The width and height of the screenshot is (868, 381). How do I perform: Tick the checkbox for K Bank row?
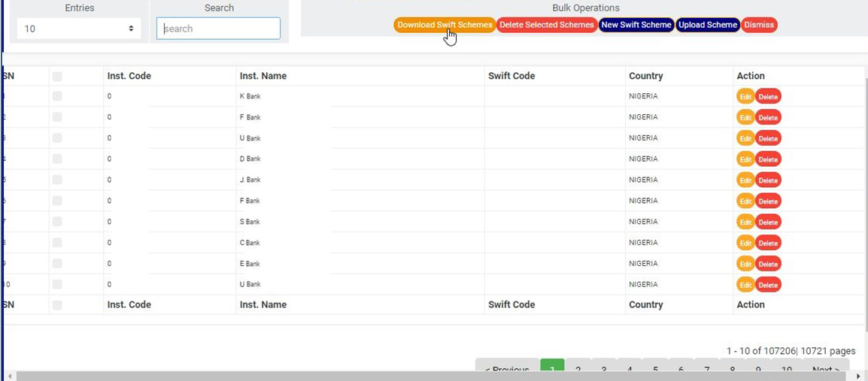(58, 96)
